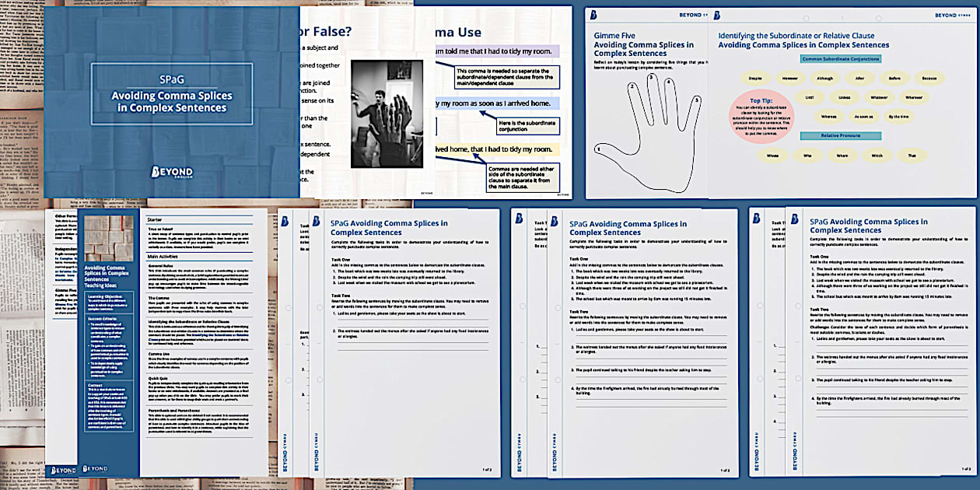Click the BEYOND ENGLISH logo on the blue cover

(173, 171)
